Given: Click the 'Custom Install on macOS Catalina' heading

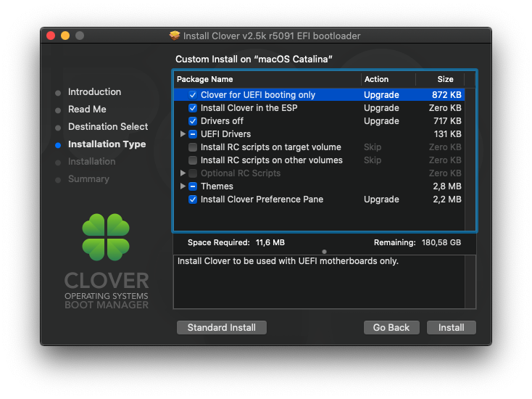Looking at the screenshot, I should tap(254, 59).
